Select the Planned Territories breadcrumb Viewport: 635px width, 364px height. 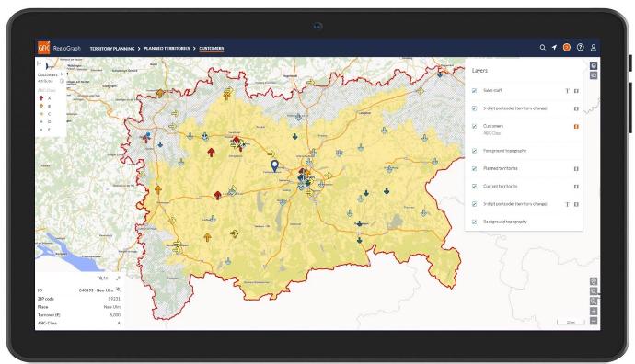coord(167,49)
